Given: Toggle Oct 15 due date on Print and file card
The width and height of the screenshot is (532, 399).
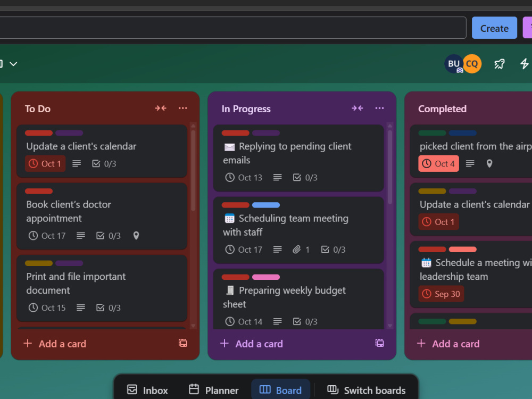Looking at the screenshot, I should pos(47,307).
